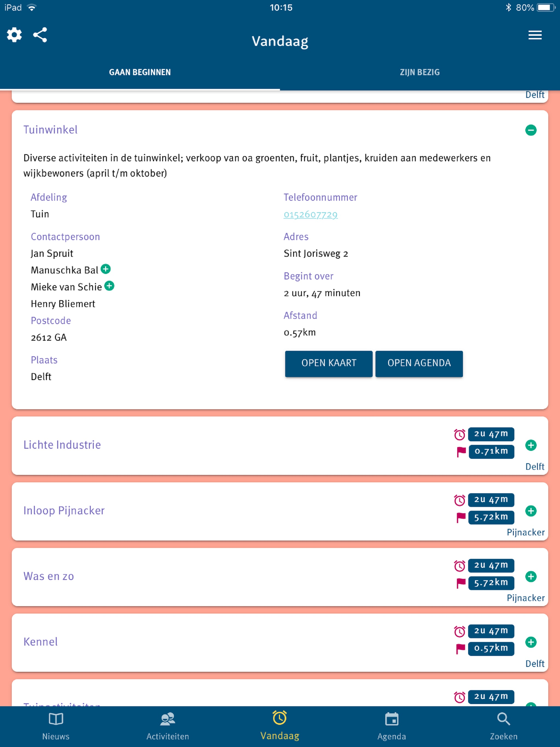Collapse the Tuinwinkel card with minus icon
Screen dimensions: 560x747
click(531, 130)
